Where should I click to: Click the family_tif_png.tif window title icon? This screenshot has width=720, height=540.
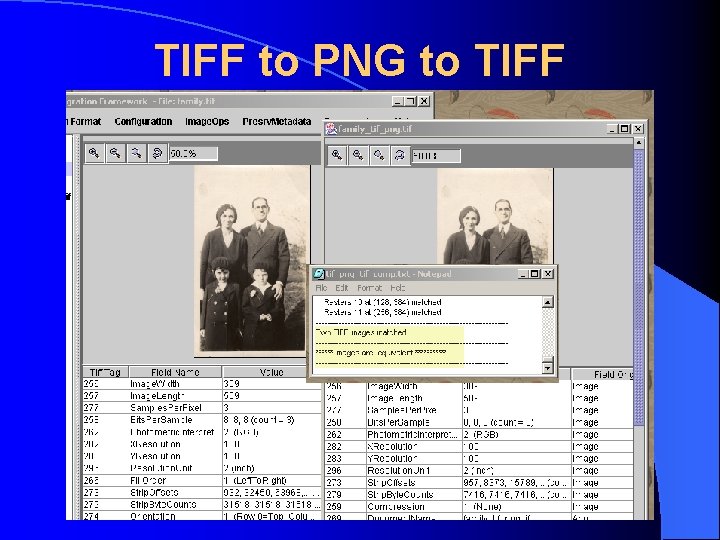point(331,129)
